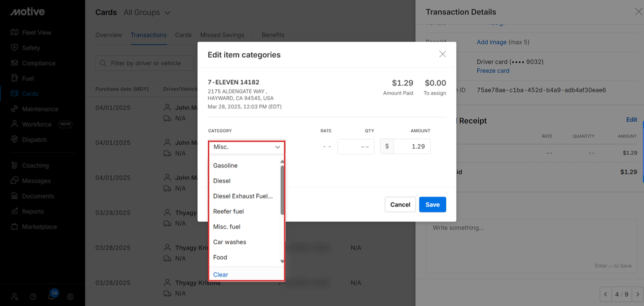Open Maintenance through its wrench icon

coord(15,109)
